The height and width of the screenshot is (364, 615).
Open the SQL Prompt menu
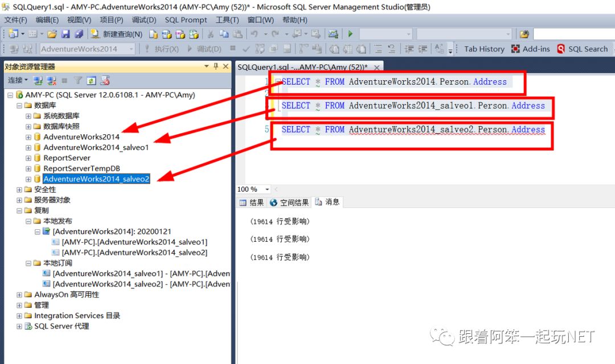[186, 20]
